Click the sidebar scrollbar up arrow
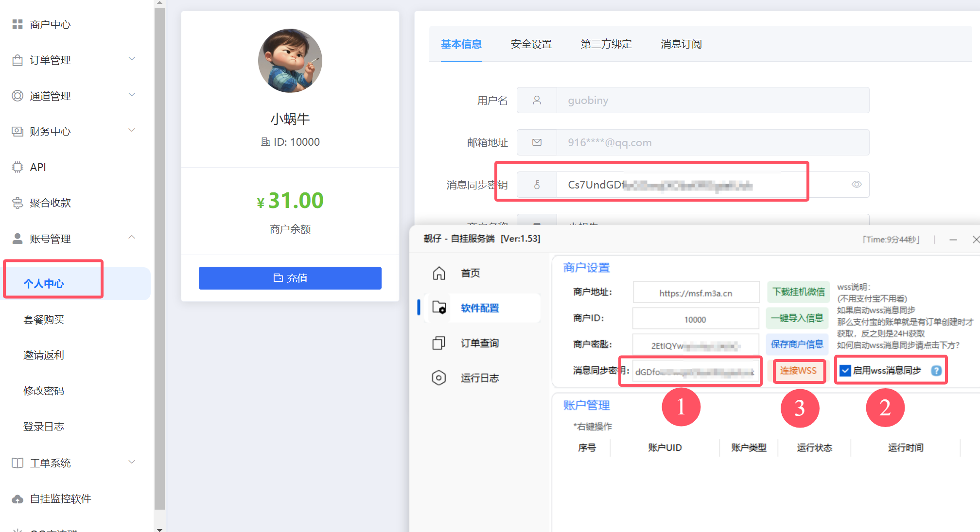980x532 pixels. click(x=159, y=3)
